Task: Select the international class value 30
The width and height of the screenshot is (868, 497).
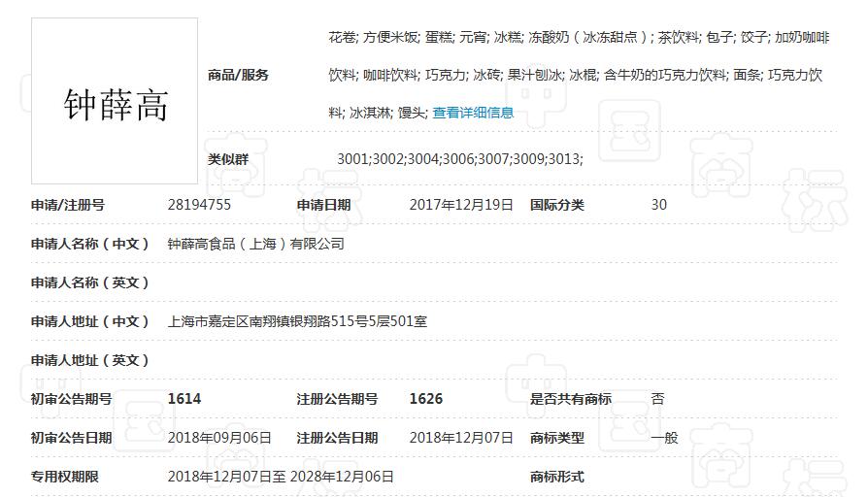Action: tap(658, 205)
